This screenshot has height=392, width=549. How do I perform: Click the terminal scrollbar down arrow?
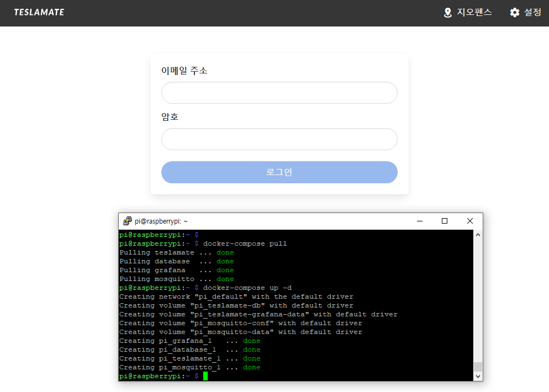point(478,377)
